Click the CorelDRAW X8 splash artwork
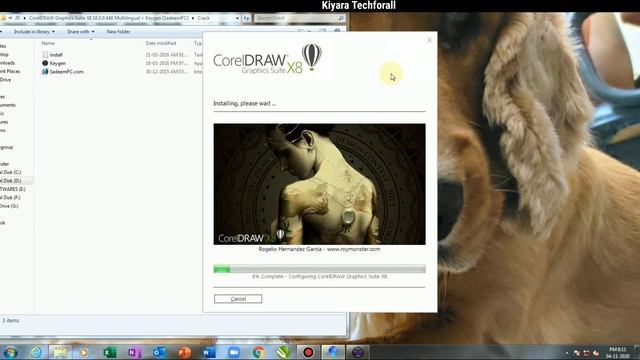This screenshot has width=640, height=360. (319, 184)
